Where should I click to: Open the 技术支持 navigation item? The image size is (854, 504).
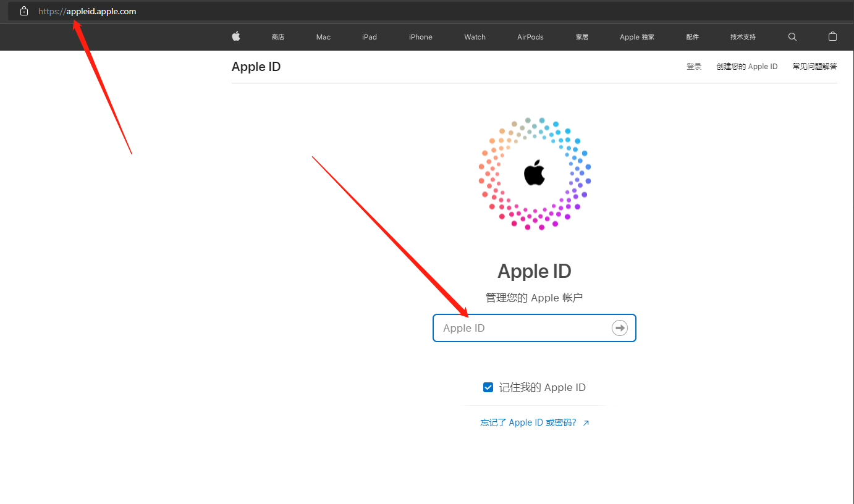(x=743, y=37)
